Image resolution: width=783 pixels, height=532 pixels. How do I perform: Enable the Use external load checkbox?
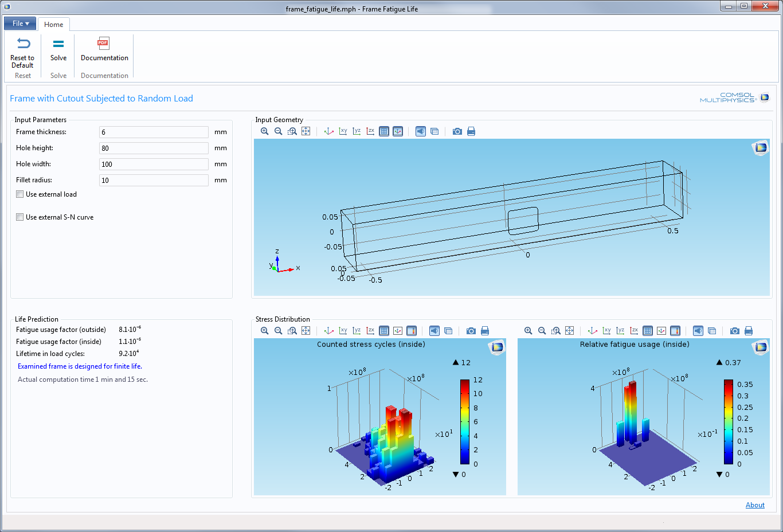[x=20, y=194]
